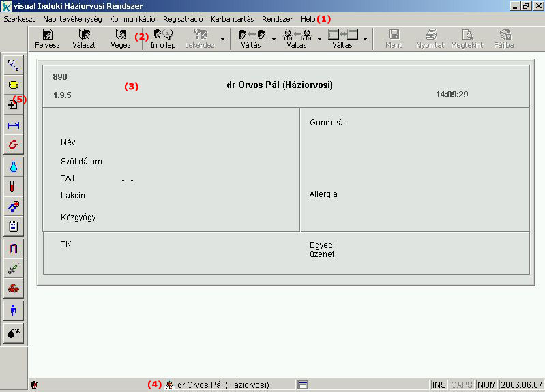
Task: Click the Ment save button
Action: [x=394, y=39]
